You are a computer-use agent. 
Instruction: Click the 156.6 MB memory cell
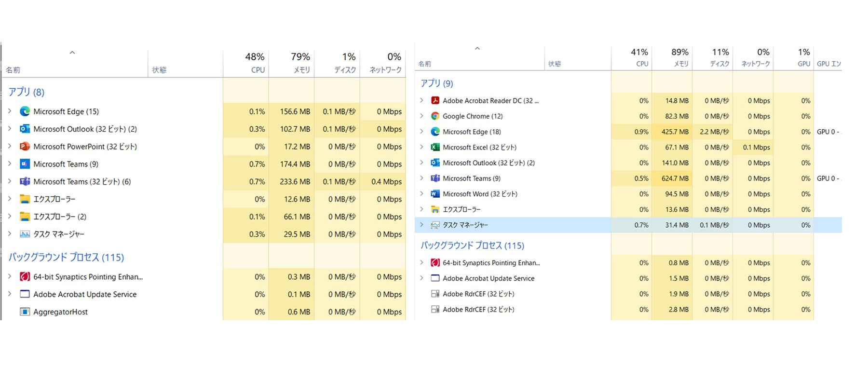291,111
